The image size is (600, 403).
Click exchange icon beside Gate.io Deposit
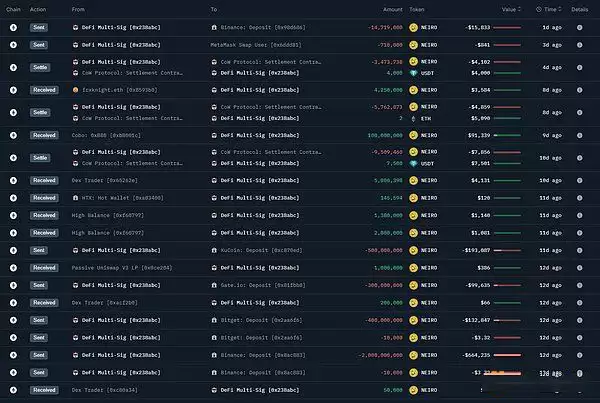click(215, 284)
